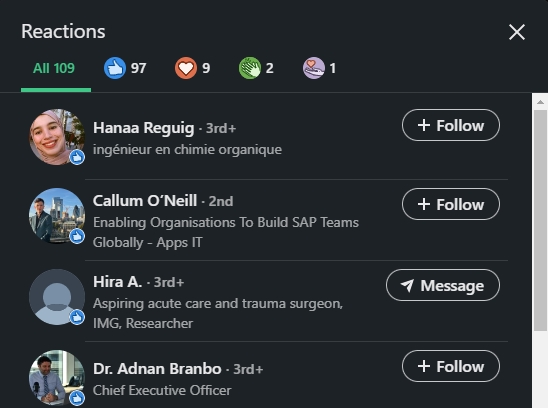Follow Hanaa Reguig
The width and height of the screenshot is (548, 408).
click(450, 125)
